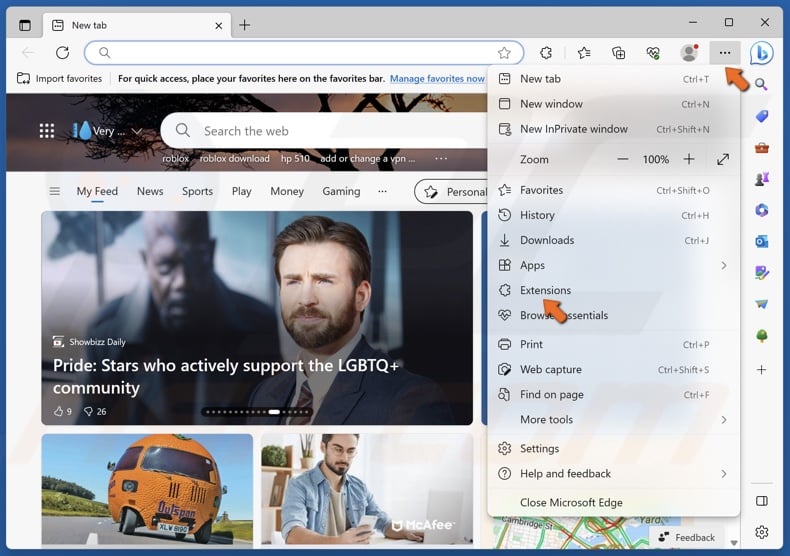The image size is (790, 556).
Task: Zoom in with the plus button
Action: (689, 159)
